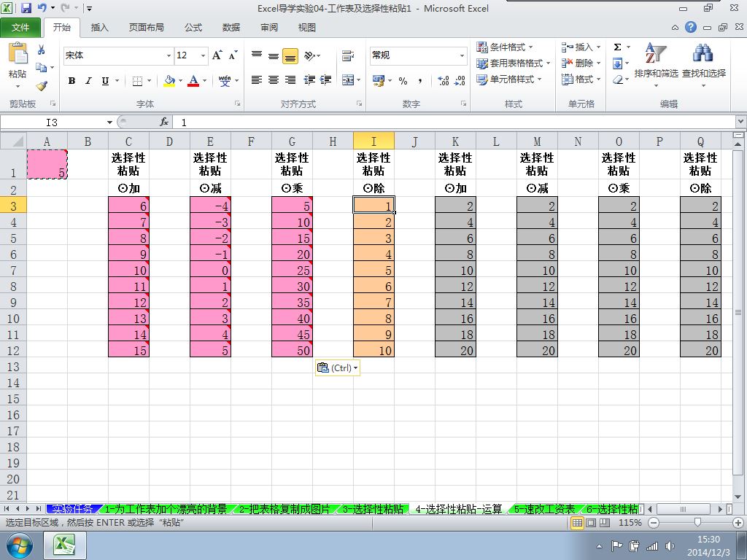This screenshot has width=747, height=560.
Task: Toggle underline formatting
Action: (105, 81)
